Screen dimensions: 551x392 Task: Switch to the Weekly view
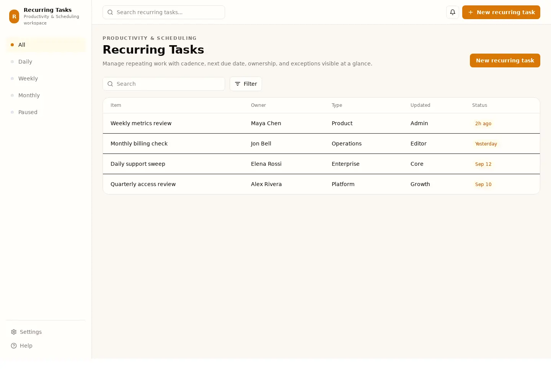(x=46, y=78)
